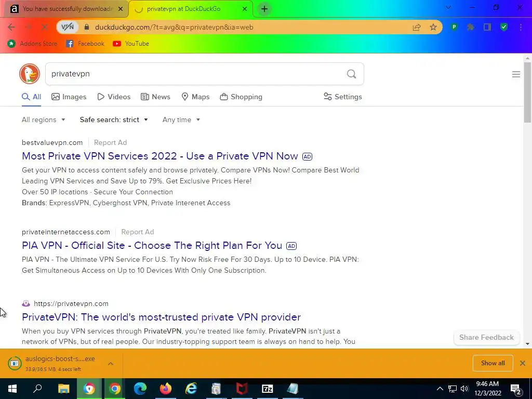Image resolution: width=532 pixels, height=399 pixels.
Task: Close the downloads bar
Action: click(x=523, y=363)
